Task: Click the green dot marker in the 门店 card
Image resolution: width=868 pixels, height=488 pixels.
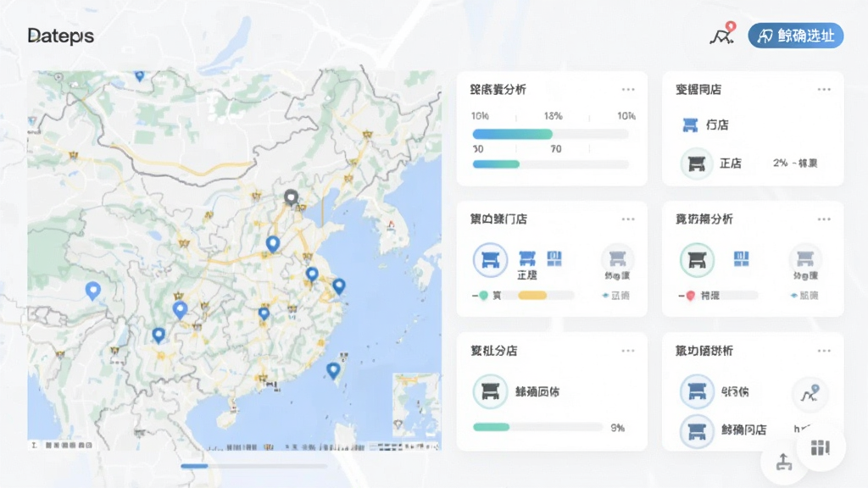Action: tap(483, 296)
